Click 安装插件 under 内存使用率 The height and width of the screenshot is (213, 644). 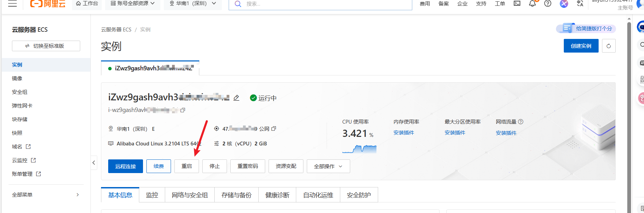[404, 132]
